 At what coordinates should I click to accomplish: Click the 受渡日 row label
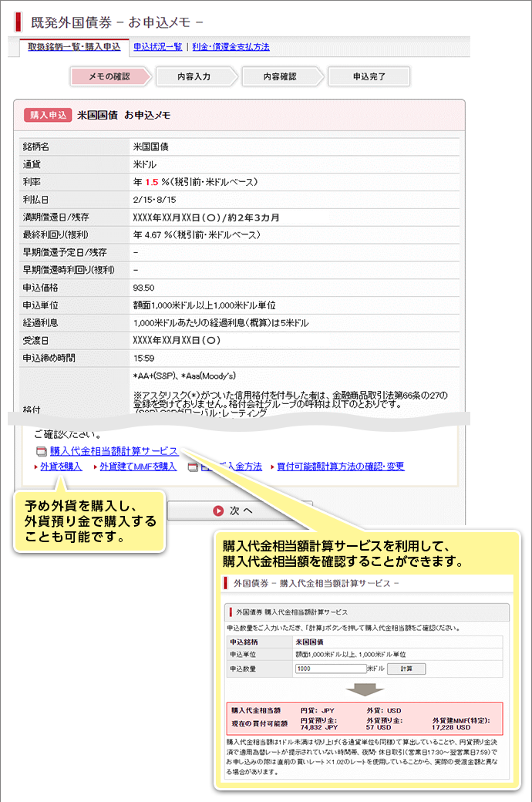click(x=35, y=341)
